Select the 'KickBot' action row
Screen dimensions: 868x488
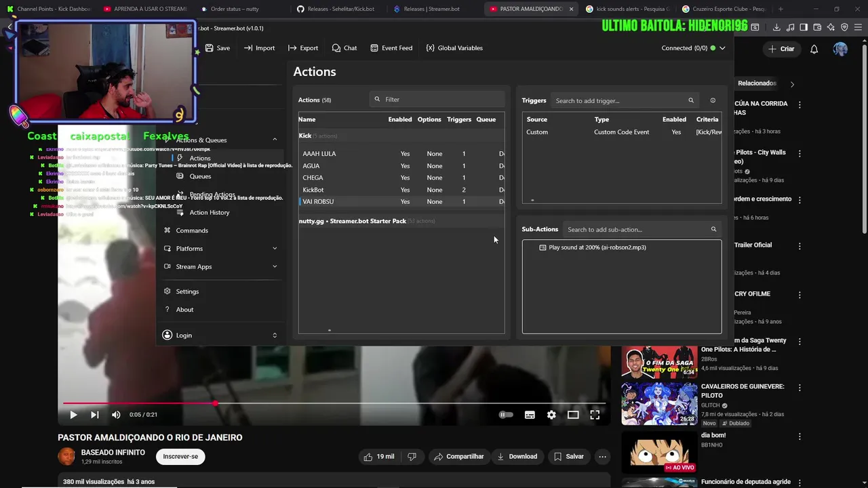tap(401, 190)
